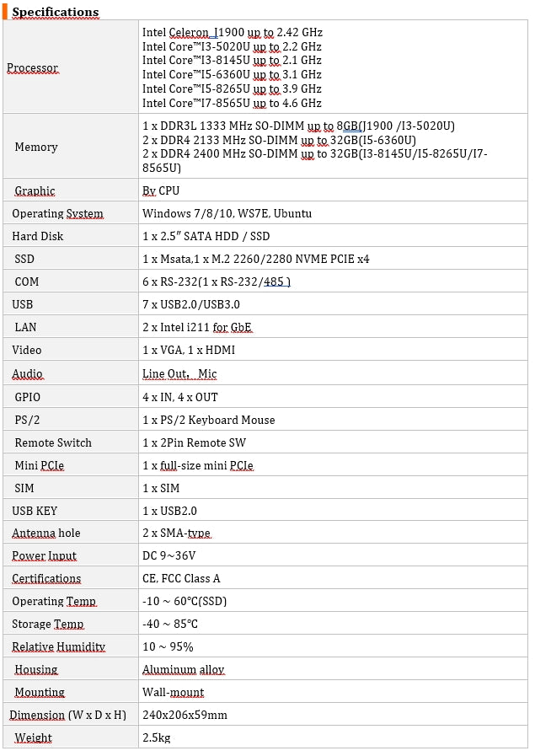Click the 1 x VGA, 1 x HDMI value
535x756 pixels.
(189, 351)
